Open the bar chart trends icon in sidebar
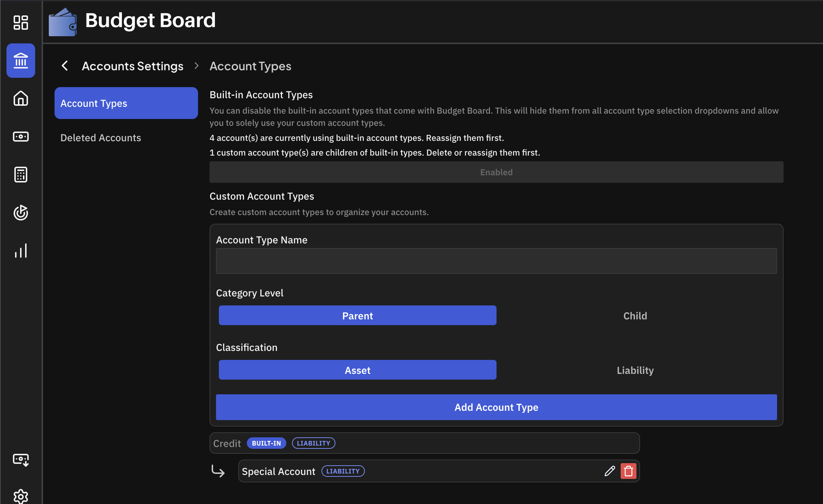823x504 pixels. click(21, 251)
